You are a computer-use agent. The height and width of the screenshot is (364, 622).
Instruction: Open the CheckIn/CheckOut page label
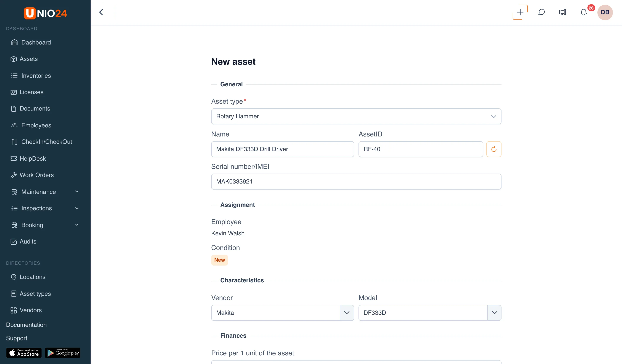click(x=47, y=142)
